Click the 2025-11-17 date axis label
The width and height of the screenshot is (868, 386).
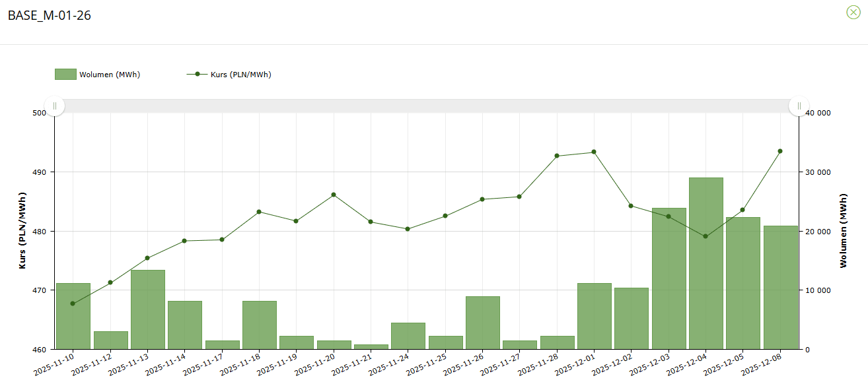[203, 364]
